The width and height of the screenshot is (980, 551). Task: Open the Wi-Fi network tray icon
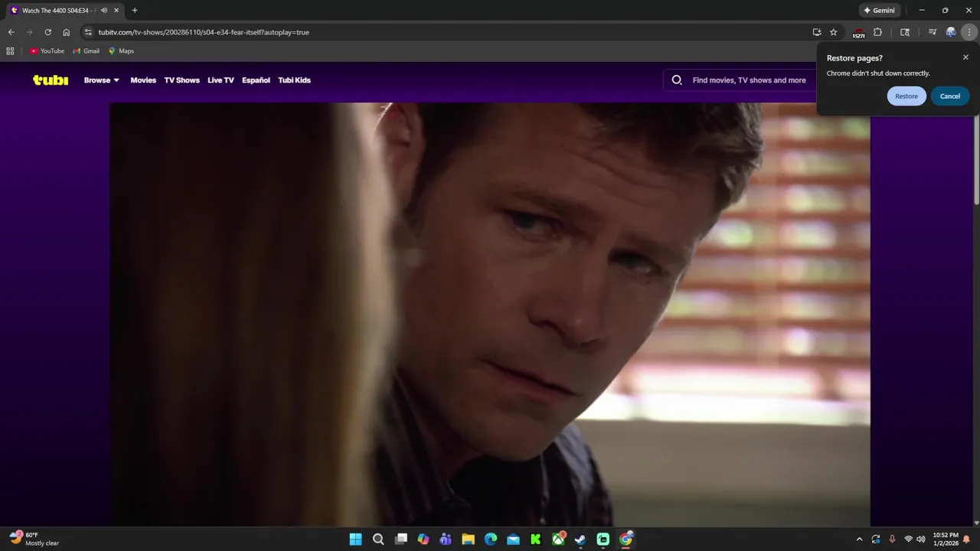click(x=909, y=540)
